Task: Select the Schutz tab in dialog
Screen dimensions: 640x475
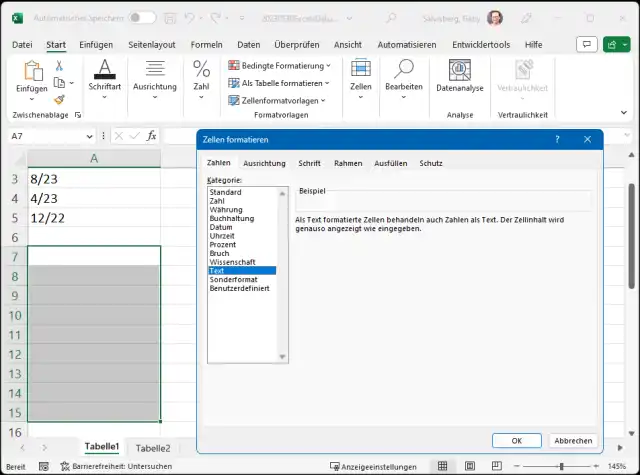Action: (431, 163)
